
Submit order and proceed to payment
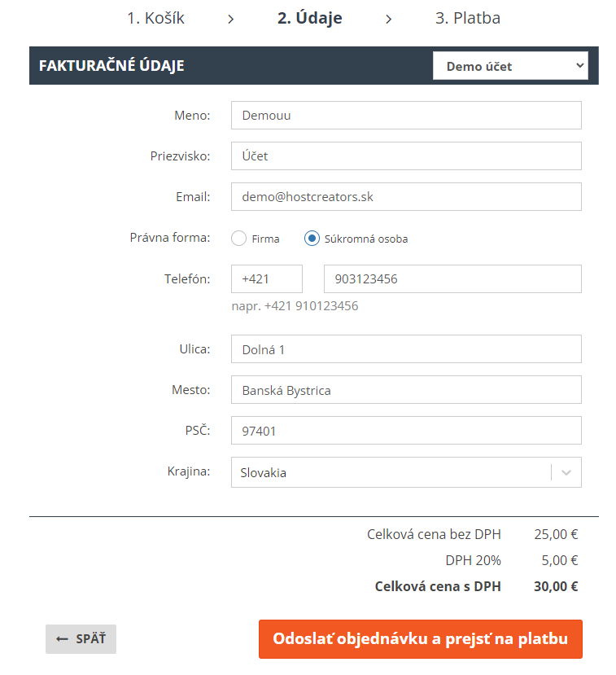point(420,639)
